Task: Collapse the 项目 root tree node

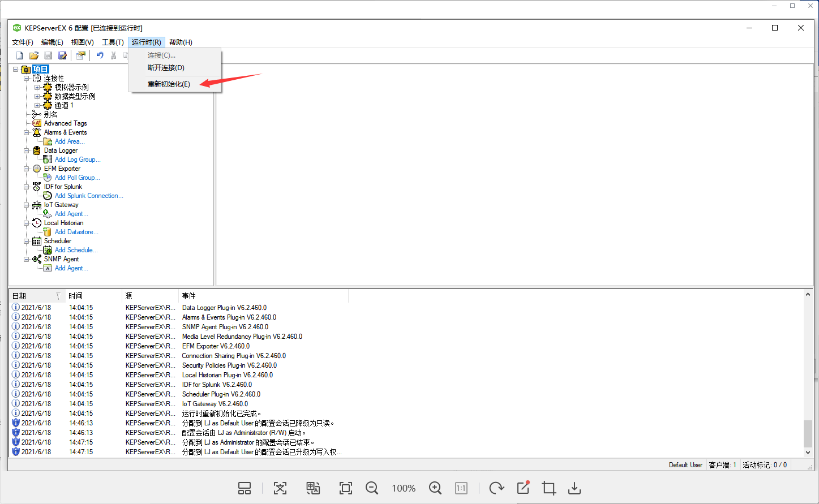Action: tap(16, 69)
